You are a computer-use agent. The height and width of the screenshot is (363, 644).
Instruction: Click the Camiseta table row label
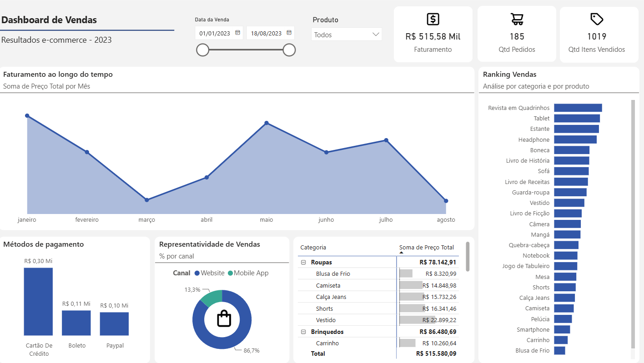pyautogui.click(x=328, y=286)
